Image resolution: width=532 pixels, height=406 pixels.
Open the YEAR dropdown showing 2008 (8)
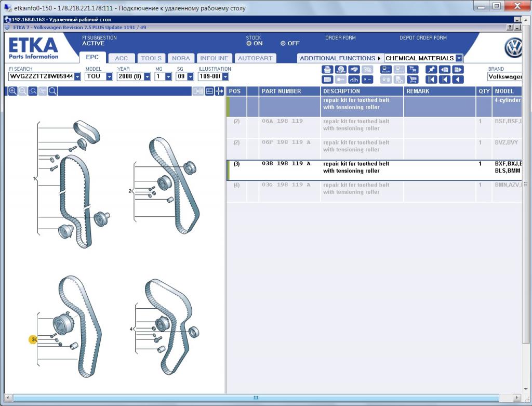pyautogui.click(x=147, y=76)
